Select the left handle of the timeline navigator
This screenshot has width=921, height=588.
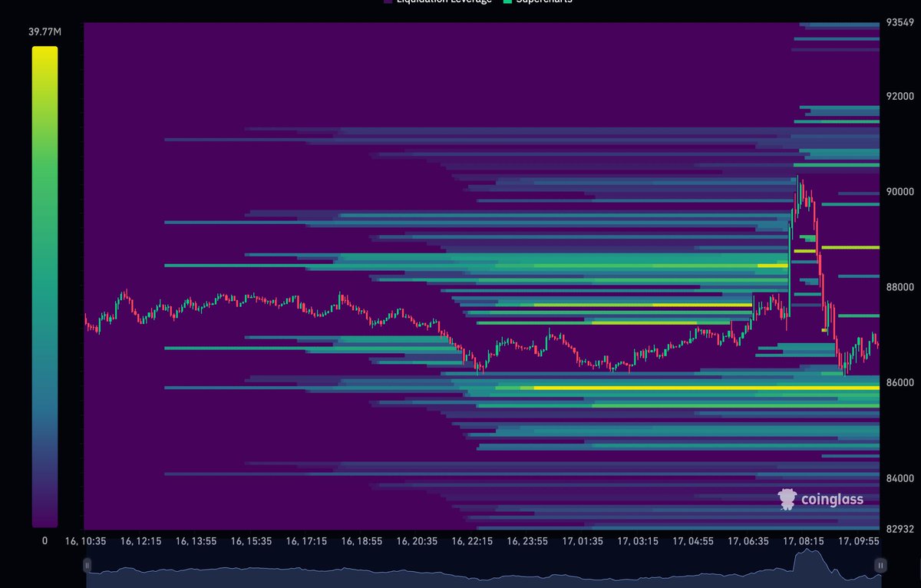pyautogui.click(x=87, y=566)
